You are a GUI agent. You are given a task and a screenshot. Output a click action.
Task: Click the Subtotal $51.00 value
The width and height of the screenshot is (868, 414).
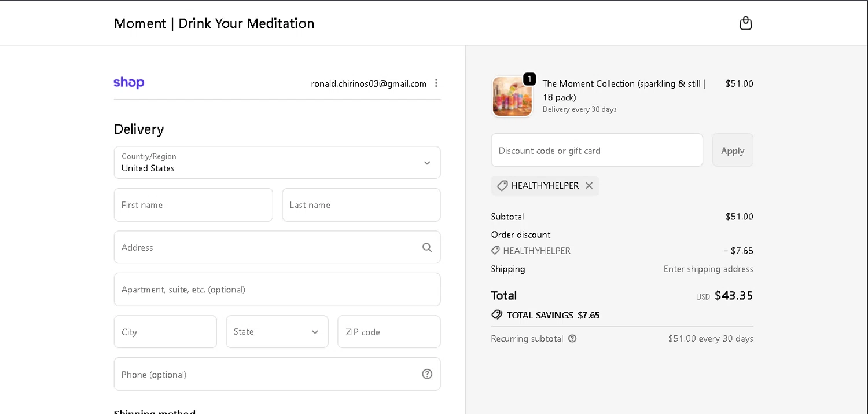740,217
